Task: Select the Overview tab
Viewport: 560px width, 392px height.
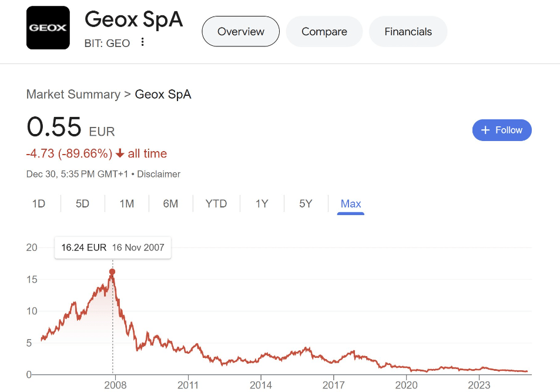Action: pos(240,32)
